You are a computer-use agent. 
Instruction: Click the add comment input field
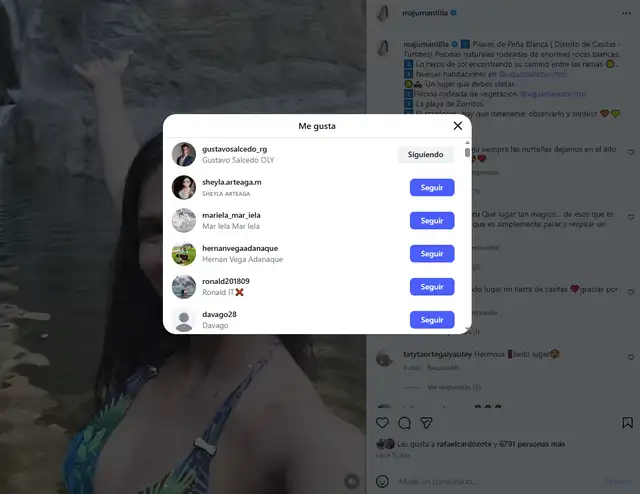pos(498,481)
